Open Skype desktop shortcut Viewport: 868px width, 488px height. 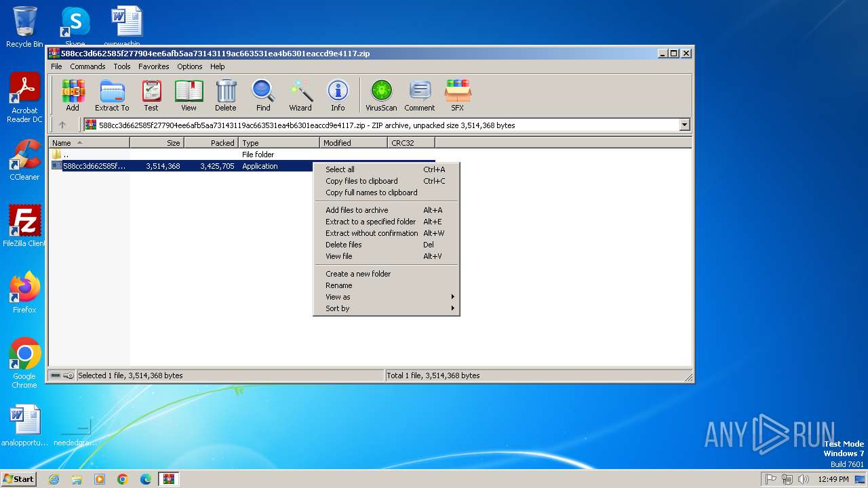[75, 26]
